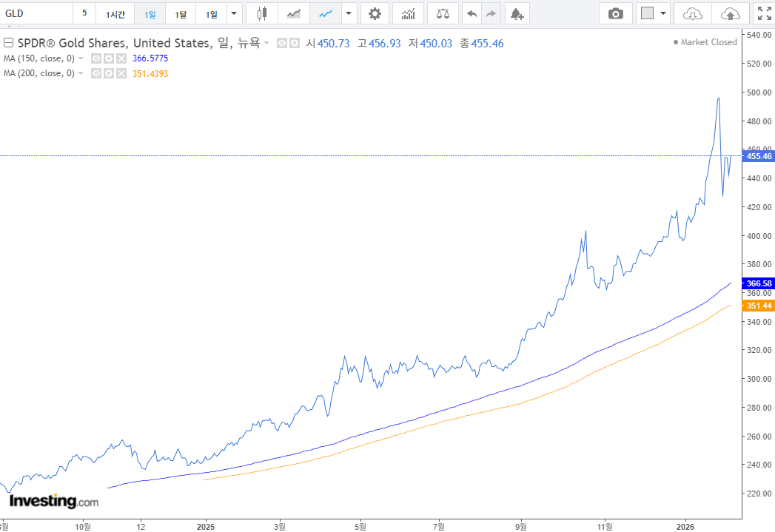Open dropdown arrow after 뉴욕 title
Image resolution: width=775 pixels, height=532 pixels.
point(266,44)
